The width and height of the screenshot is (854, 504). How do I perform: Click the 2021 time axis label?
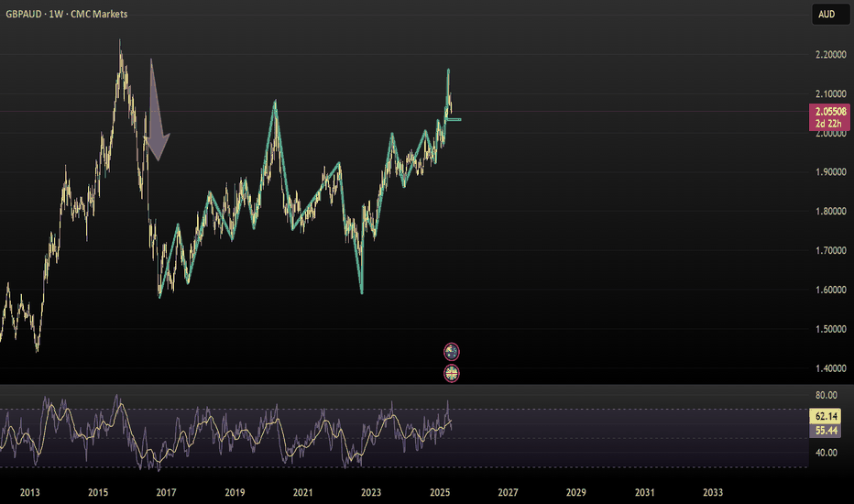[302, 493]
